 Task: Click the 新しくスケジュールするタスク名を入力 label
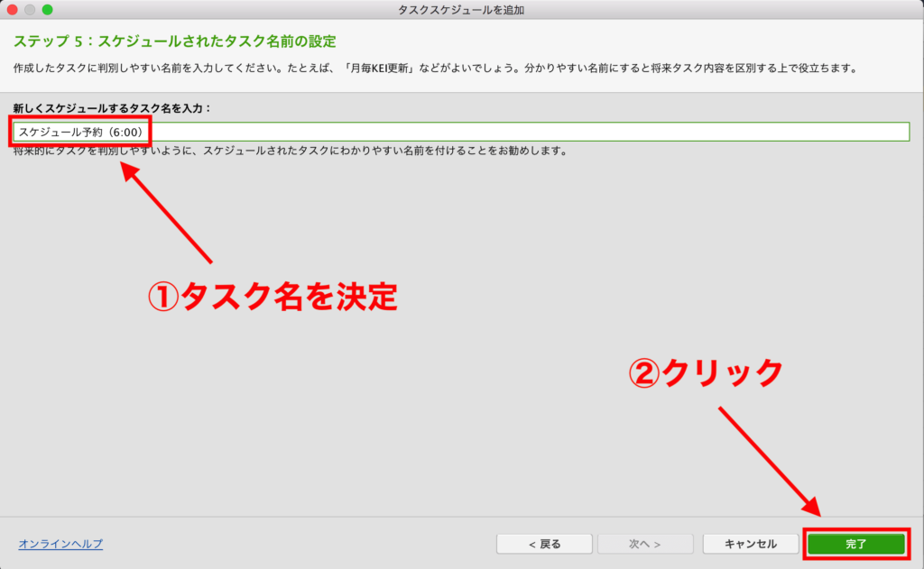[112, 108]
